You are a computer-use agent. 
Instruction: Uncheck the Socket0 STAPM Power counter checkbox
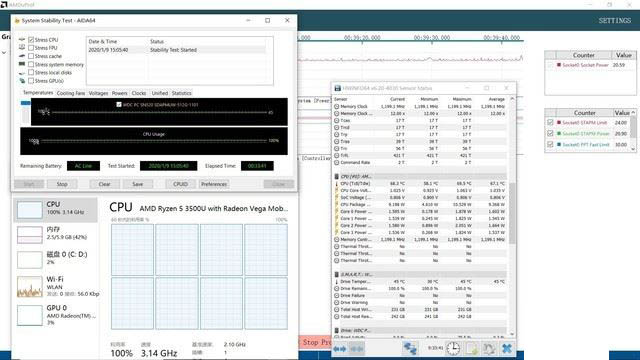[x=550, y=133]
